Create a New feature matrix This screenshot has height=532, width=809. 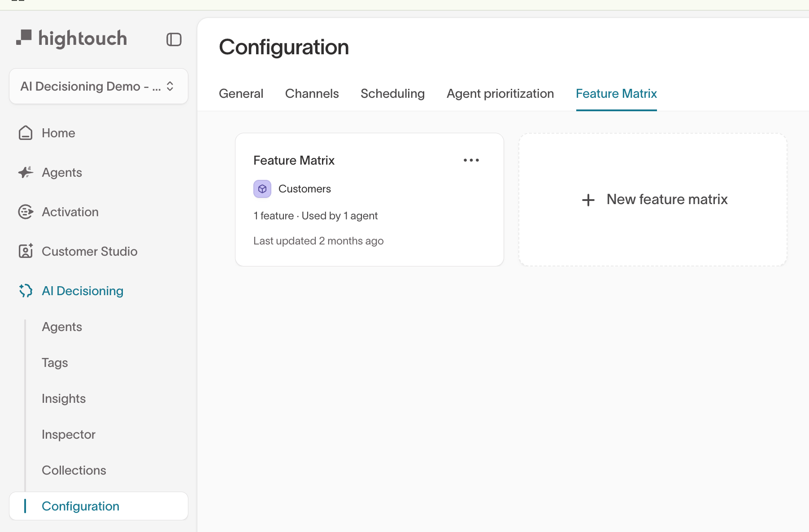tap(653, 200)
